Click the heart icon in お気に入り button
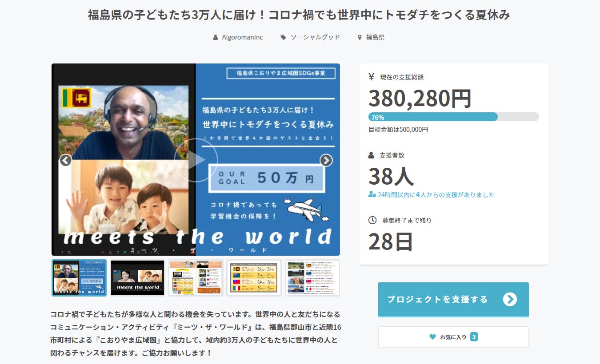600x364 pixels. (432, 337)
